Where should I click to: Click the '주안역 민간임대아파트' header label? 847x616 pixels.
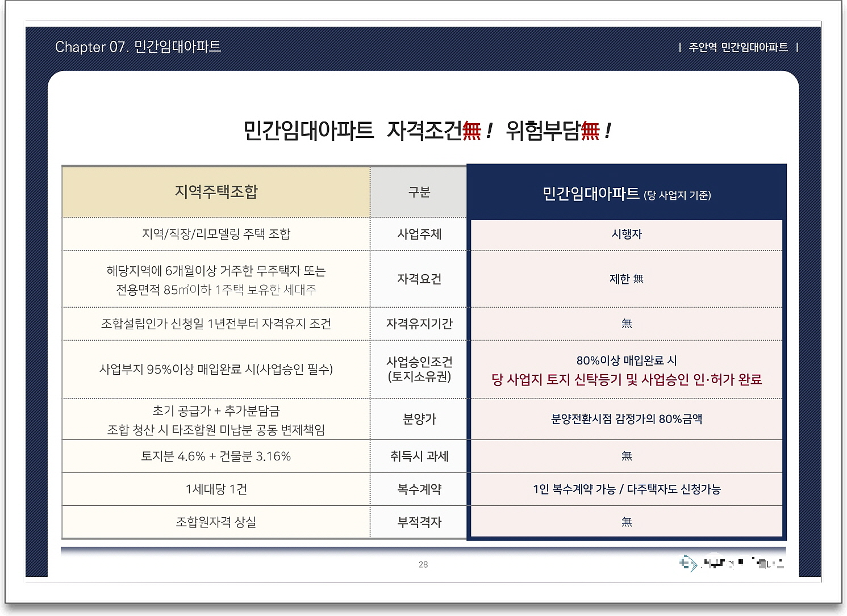[738, 47]
